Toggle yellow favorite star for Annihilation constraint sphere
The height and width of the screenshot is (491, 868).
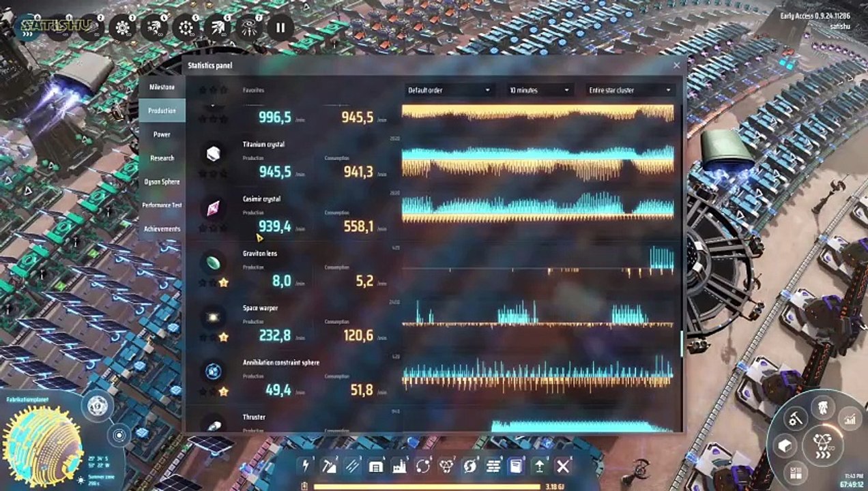pyautogui.click(x=223, y=391)
